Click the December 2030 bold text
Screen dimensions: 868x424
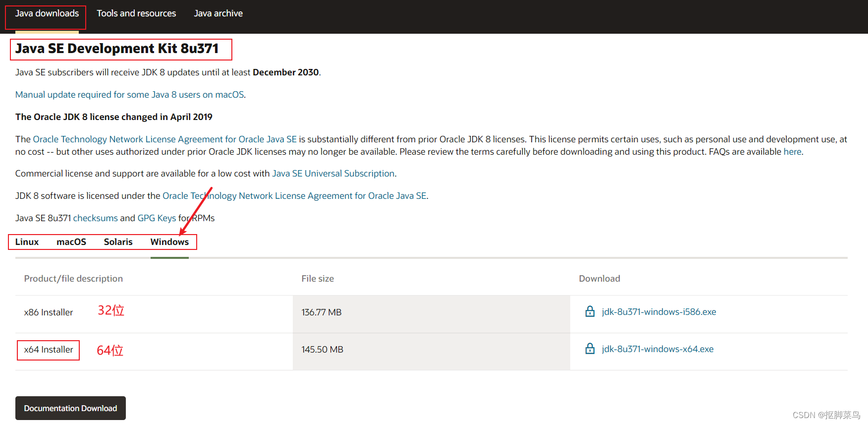(x=286, y=72)
